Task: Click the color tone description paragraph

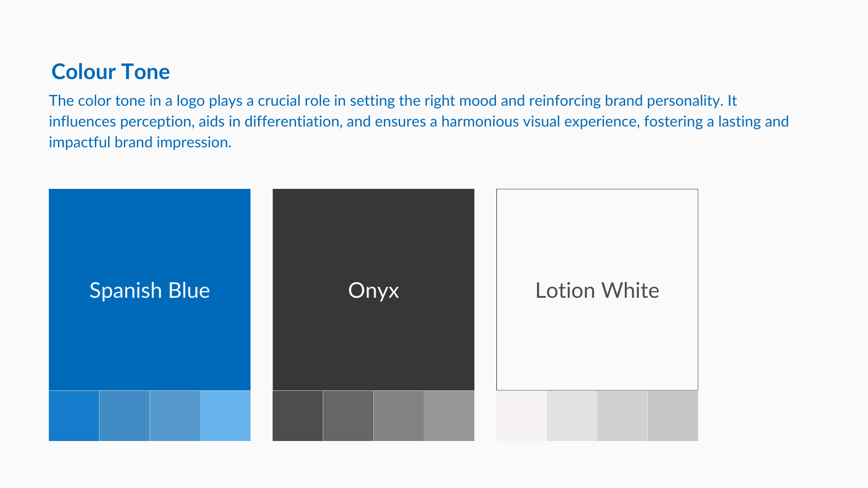Action: point(419,121)
